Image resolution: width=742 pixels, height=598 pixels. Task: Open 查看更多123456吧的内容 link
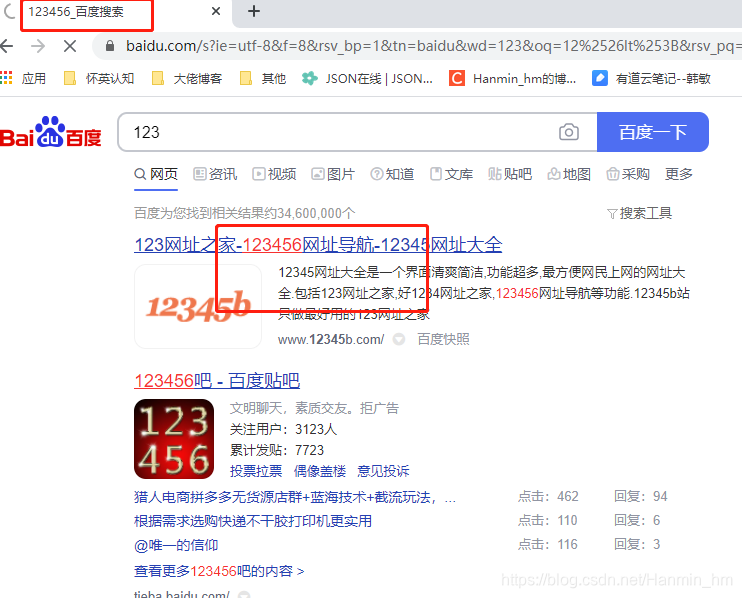click(219, 571)
